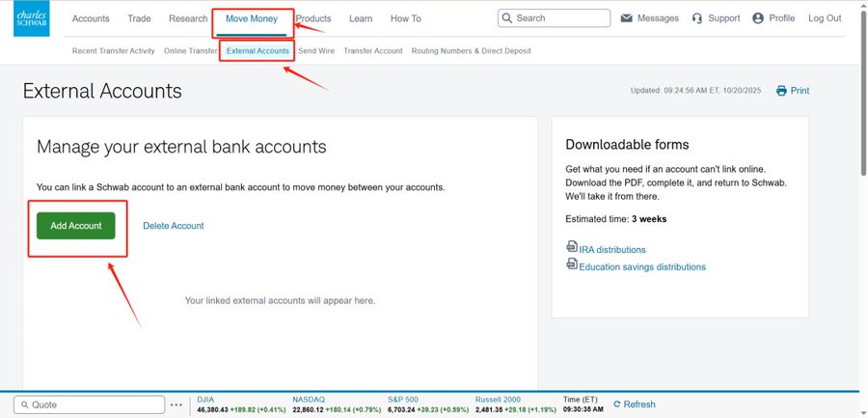Click the S&P 500 index link
The height and width of the screenshot is (418, 868).
pos(403,399)
